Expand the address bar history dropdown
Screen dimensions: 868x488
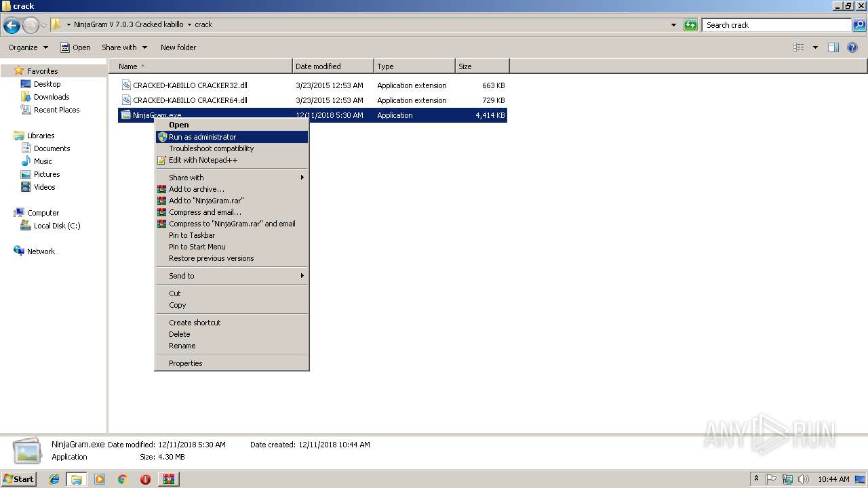673,25
